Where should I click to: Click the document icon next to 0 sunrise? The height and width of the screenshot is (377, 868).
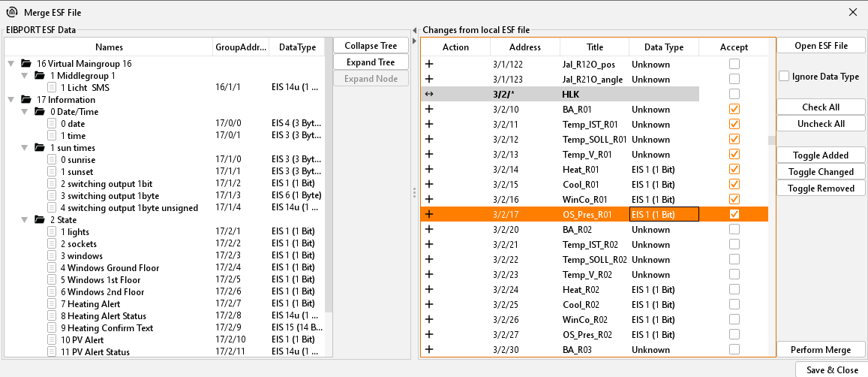51,160
